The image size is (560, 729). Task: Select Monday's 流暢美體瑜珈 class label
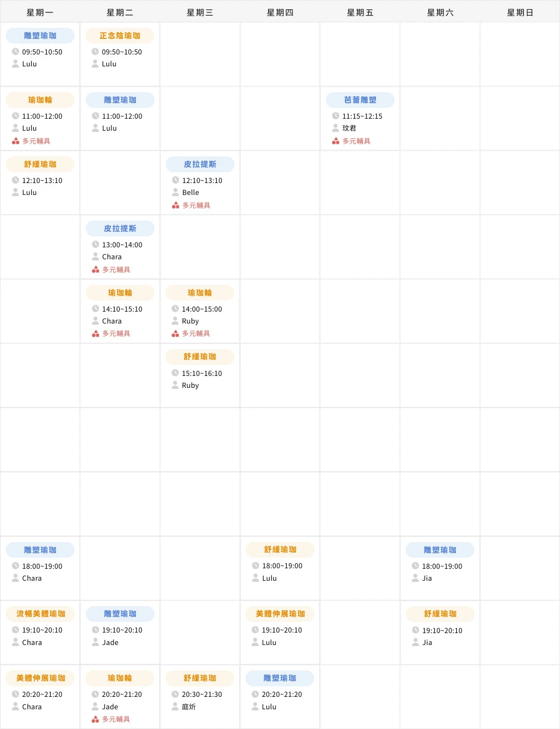[40, 614]
